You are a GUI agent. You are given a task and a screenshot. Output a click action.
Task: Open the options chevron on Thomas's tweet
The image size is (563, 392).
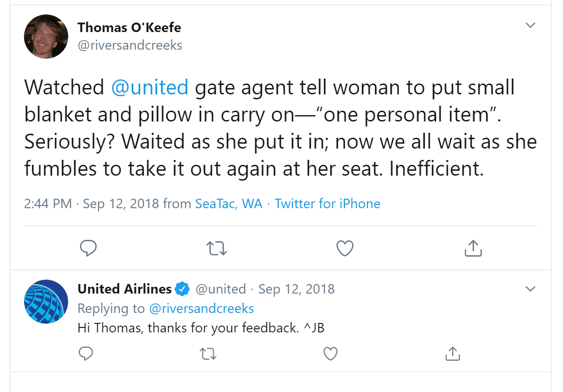[530, 25]
